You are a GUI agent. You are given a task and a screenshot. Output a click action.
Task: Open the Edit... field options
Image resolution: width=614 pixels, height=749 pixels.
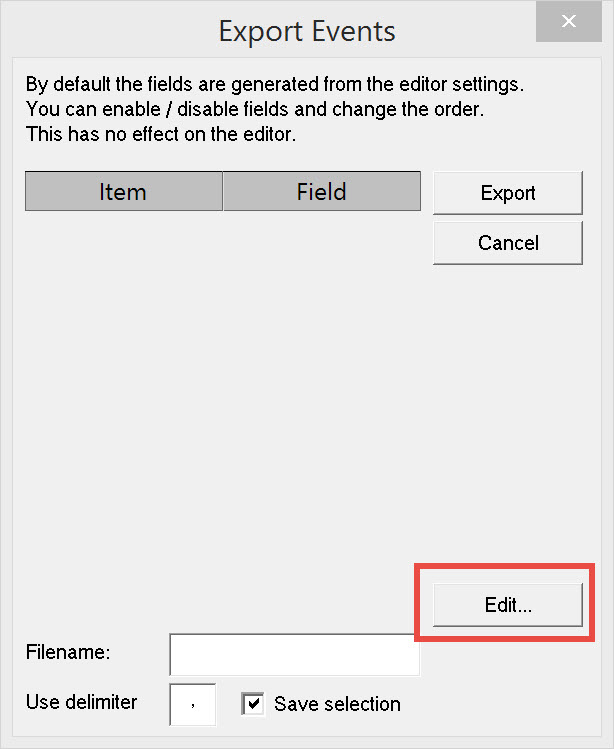coord(507,605)
